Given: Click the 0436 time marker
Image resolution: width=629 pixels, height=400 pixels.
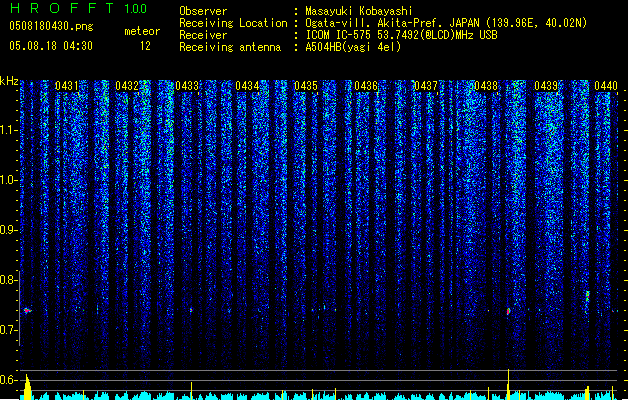Looking at the screenshot, I should [366, 86].
